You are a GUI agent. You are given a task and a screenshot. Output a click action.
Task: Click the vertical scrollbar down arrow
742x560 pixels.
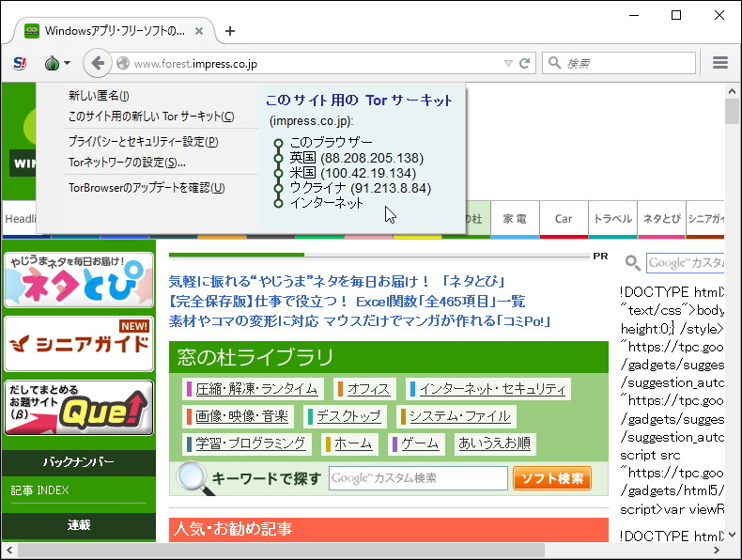point(732,535)
